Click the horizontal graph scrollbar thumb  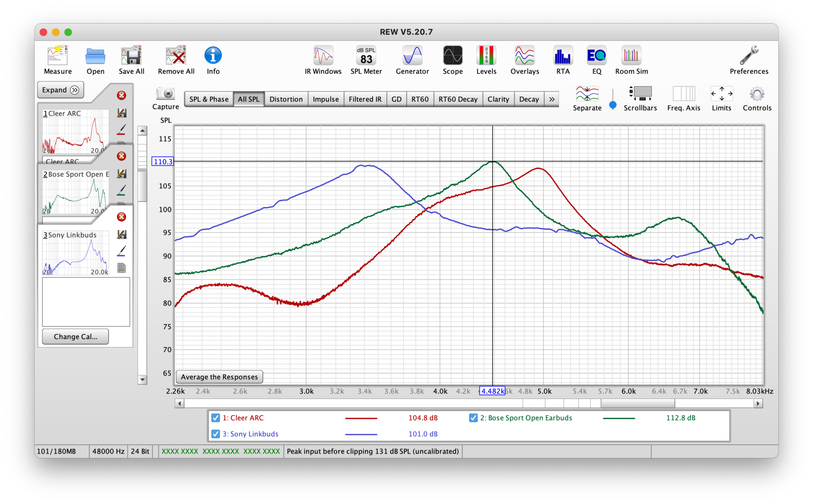(637, 404)
